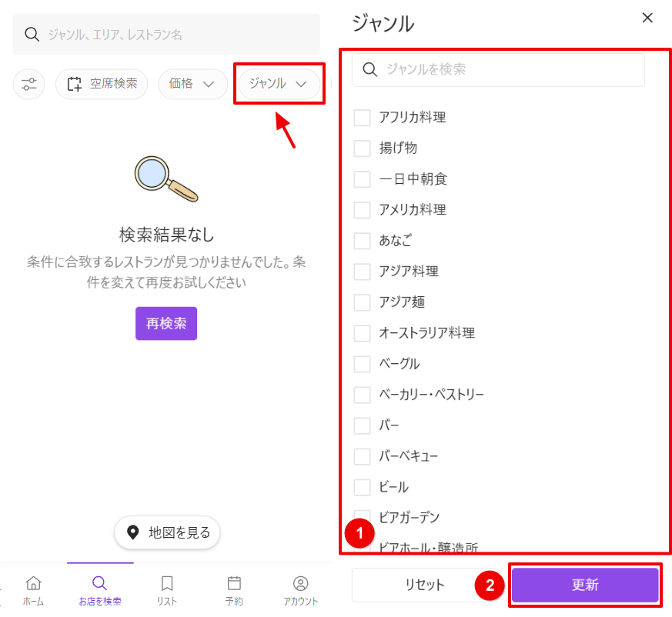Toggle the 揚げ物 checkbox

(x=362, y=148)
